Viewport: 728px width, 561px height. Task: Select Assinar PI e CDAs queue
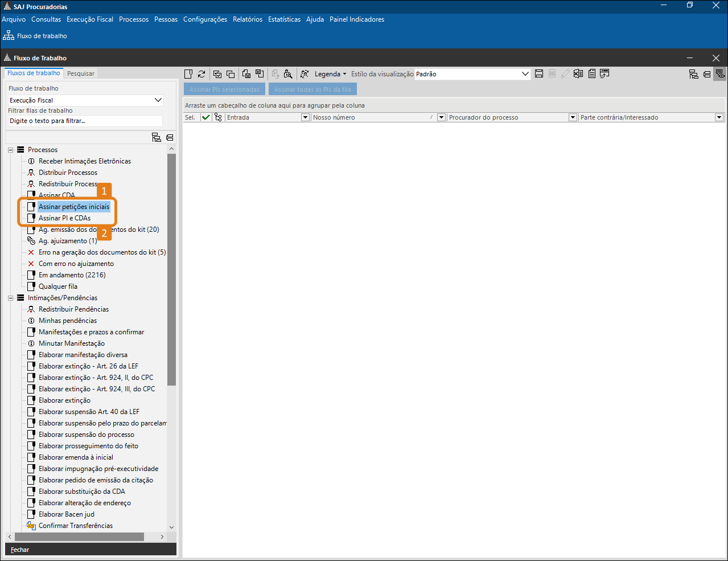click(64, 218)
